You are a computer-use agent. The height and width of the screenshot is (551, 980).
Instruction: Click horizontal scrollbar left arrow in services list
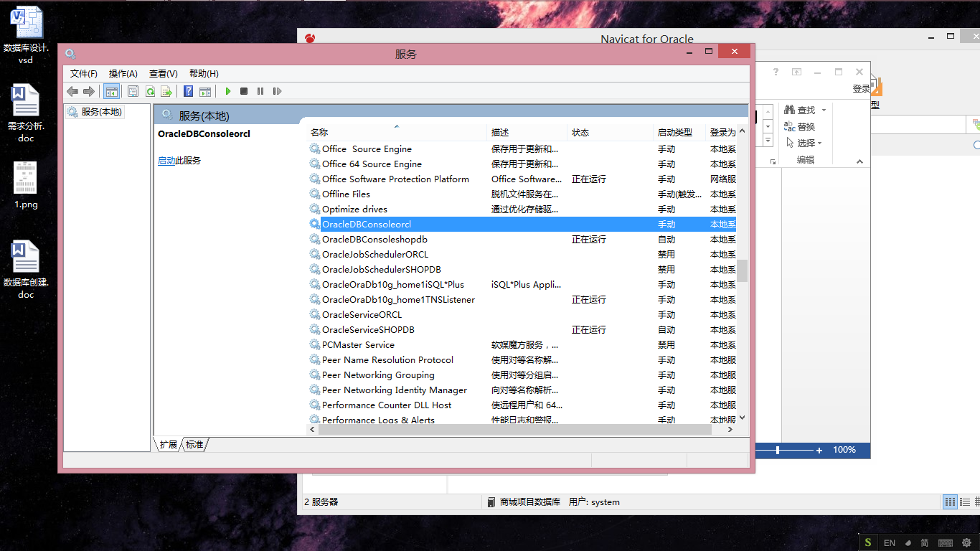pyautogui.click(x=313, y=429)
